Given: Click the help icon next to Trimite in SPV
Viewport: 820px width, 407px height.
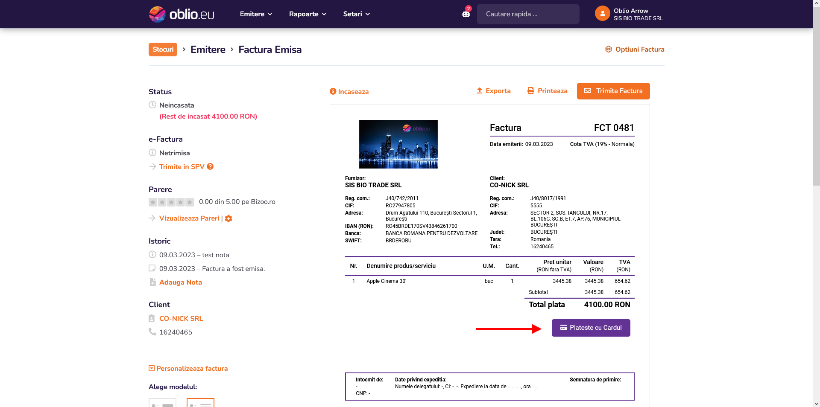Looking at the screenshot, I should click(210, 167).
